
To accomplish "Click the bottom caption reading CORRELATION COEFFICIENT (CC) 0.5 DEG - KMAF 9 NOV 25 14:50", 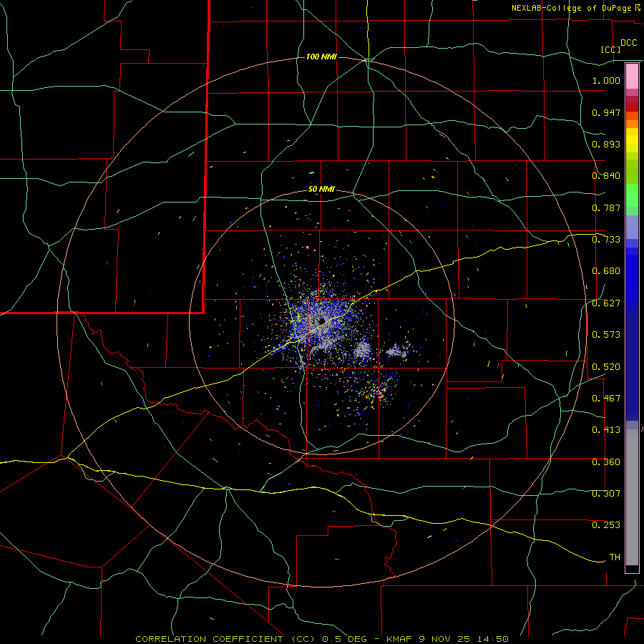I will (322, 639).
